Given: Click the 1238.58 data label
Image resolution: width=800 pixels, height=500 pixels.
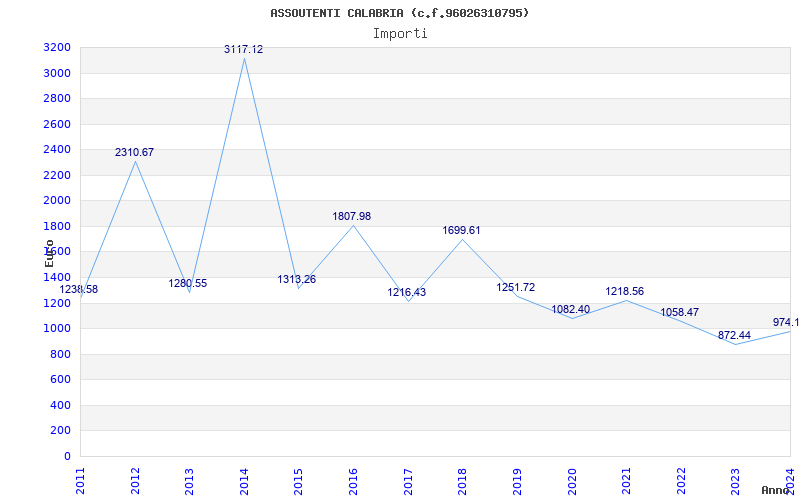Looking at the screenshot, I should 79,289.
